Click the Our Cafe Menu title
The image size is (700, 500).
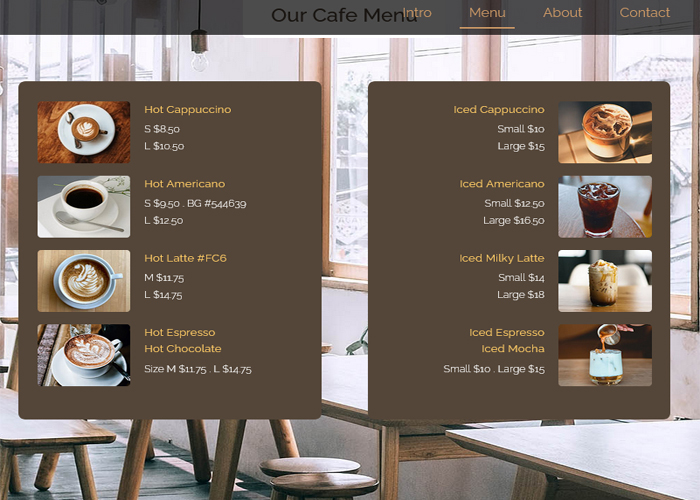(344, 15)
